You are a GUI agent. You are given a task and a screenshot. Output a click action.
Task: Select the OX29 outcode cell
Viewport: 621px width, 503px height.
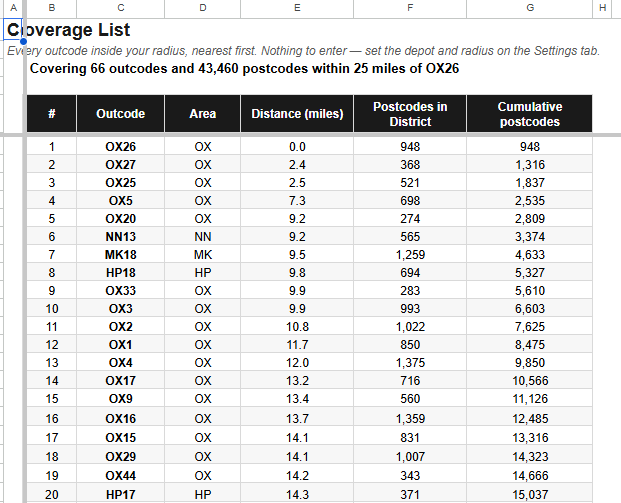coord(120,457)
